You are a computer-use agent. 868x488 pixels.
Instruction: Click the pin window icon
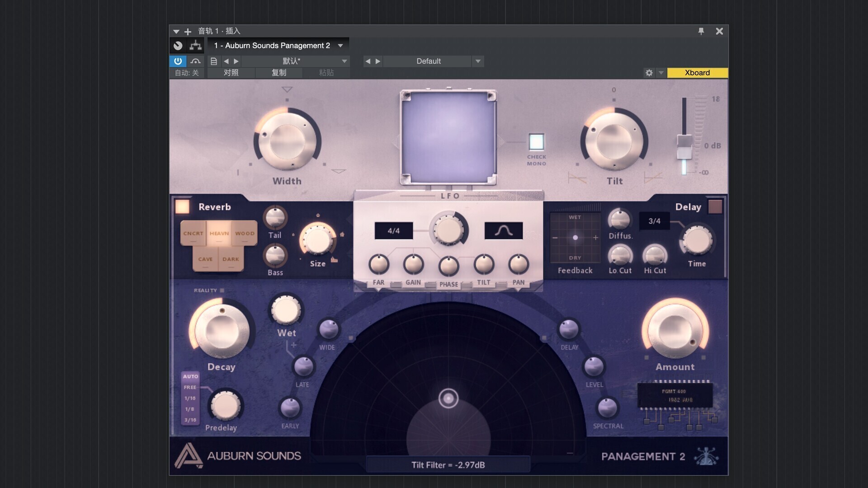pos(701,31)
